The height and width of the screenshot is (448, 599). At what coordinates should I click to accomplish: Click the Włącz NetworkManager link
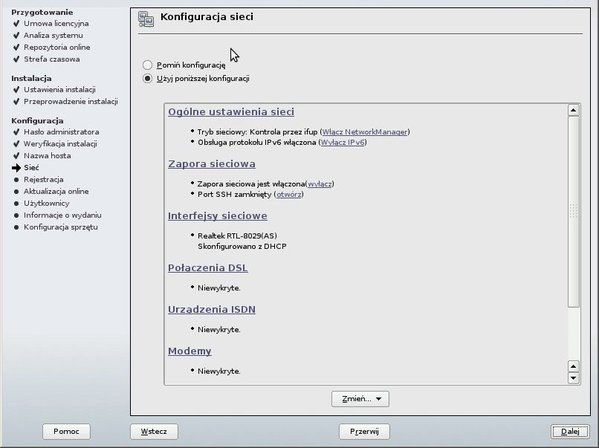coord(365,132)
